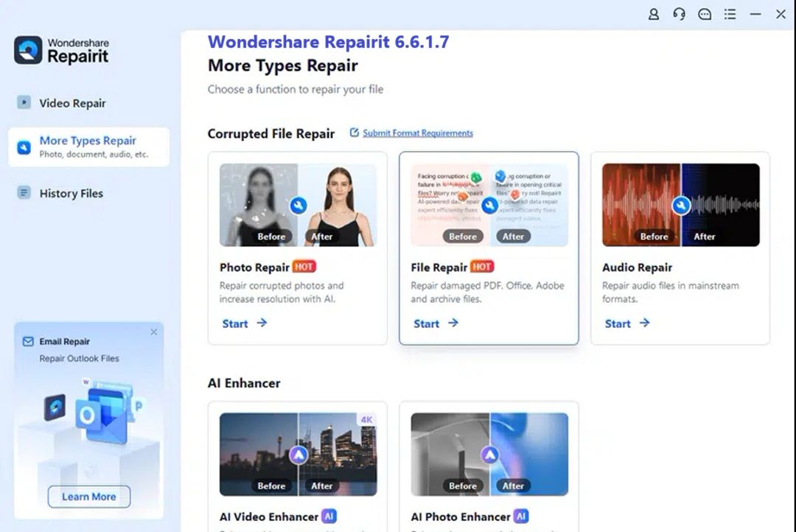Click the AI Video Enhancer title
The height and width of the screenshot is (532, 796).
click(268, 517)
